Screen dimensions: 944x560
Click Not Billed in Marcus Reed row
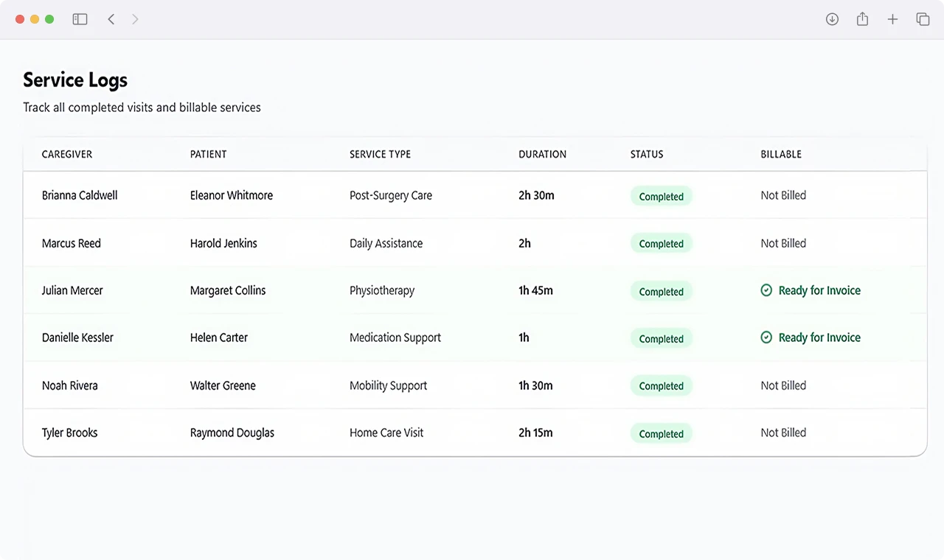pos(783,243)
